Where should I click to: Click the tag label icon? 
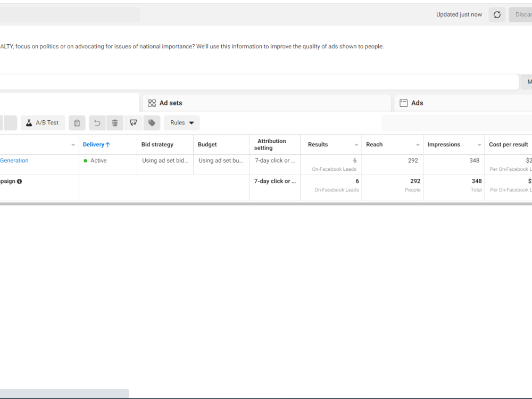pyautogui.click(x=152, y=123)
